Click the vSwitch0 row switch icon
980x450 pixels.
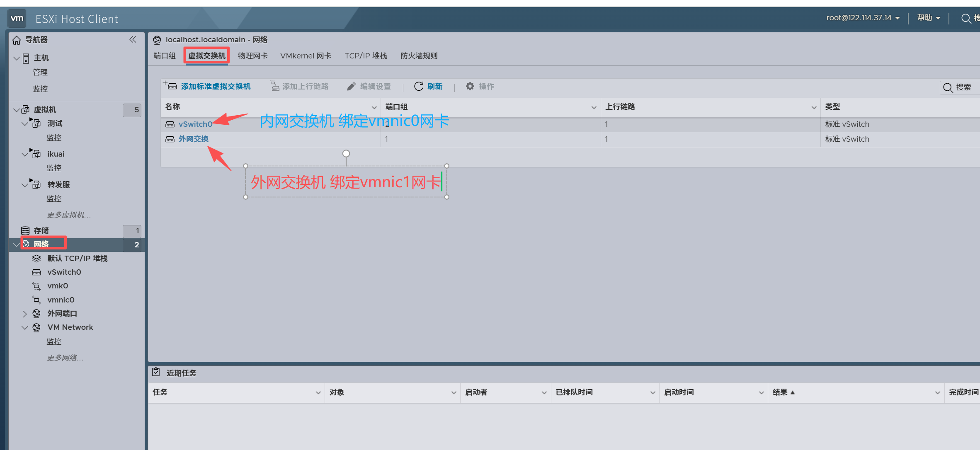pyautogui.click(x=170, y=124)
